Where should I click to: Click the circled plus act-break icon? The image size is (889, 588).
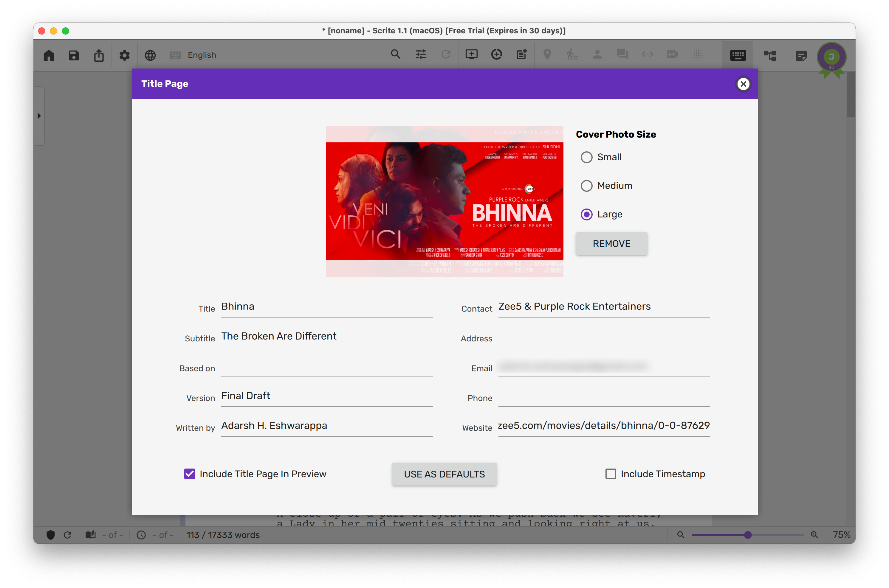click(x=496, y=55)
